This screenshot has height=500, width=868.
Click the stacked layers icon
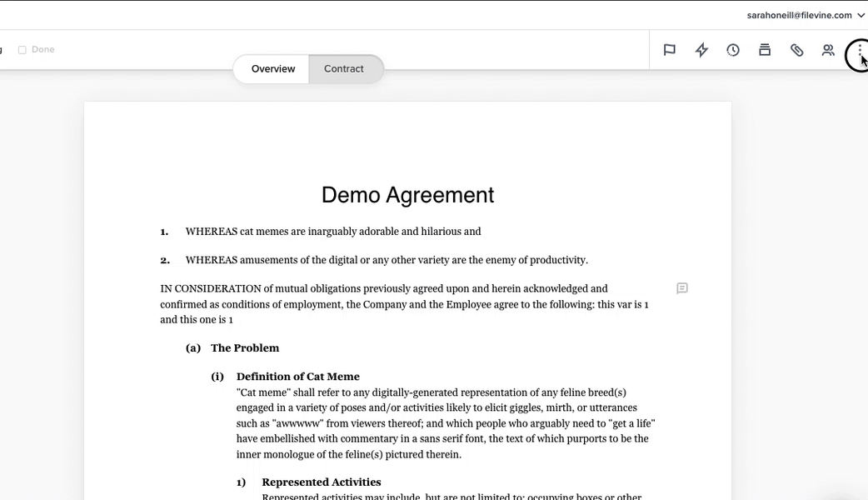pos(765,50)
